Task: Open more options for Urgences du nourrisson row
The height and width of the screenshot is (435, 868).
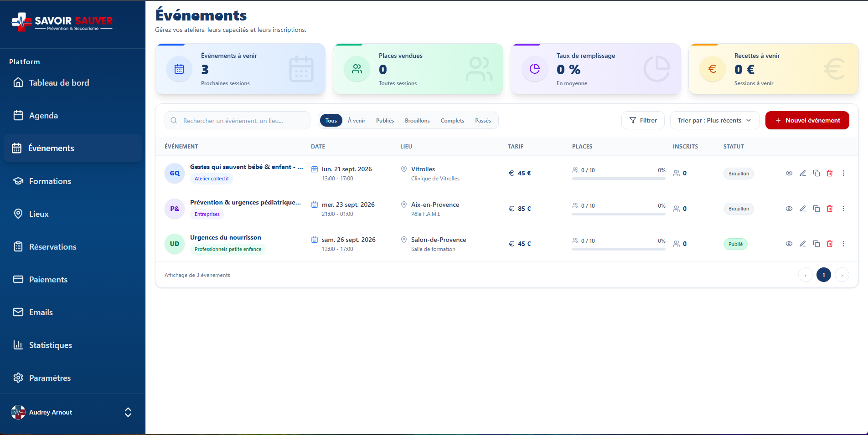Action: tap(843, 244)
